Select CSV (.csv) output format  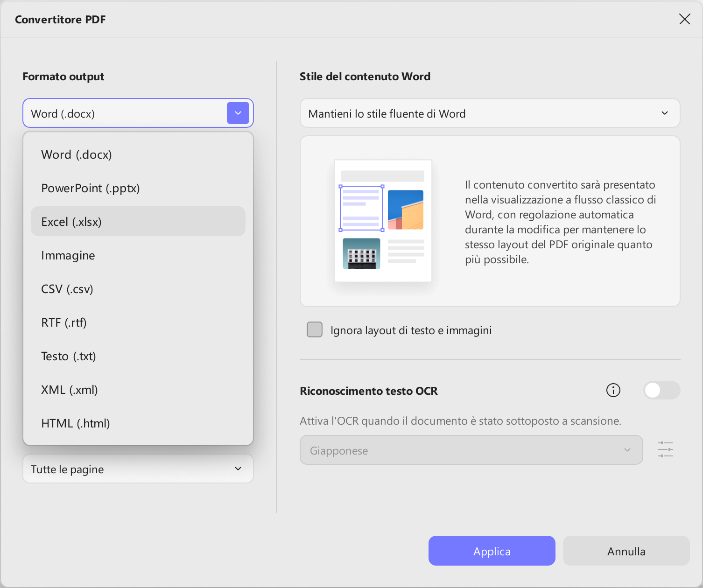pyautogui.click(x=138, y=289)
